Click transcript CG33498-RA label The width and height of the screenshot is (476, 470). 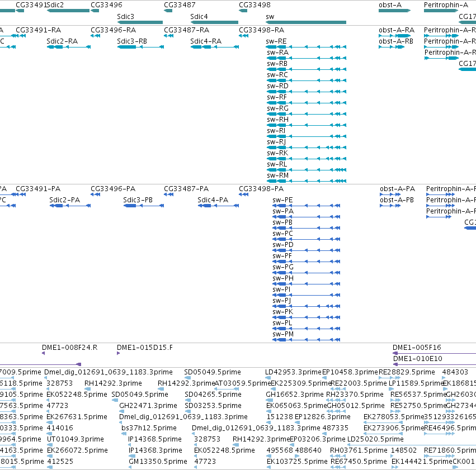point(261,30)
